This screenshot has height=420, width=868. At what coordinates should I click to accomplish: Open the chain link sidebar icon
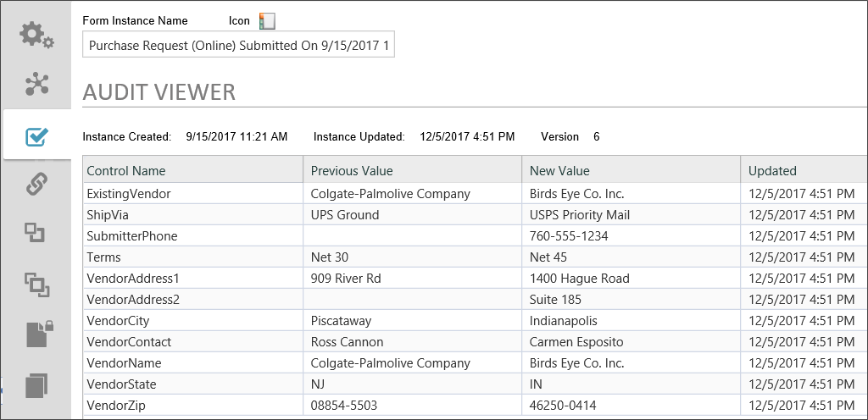click(x=37, y=184)
